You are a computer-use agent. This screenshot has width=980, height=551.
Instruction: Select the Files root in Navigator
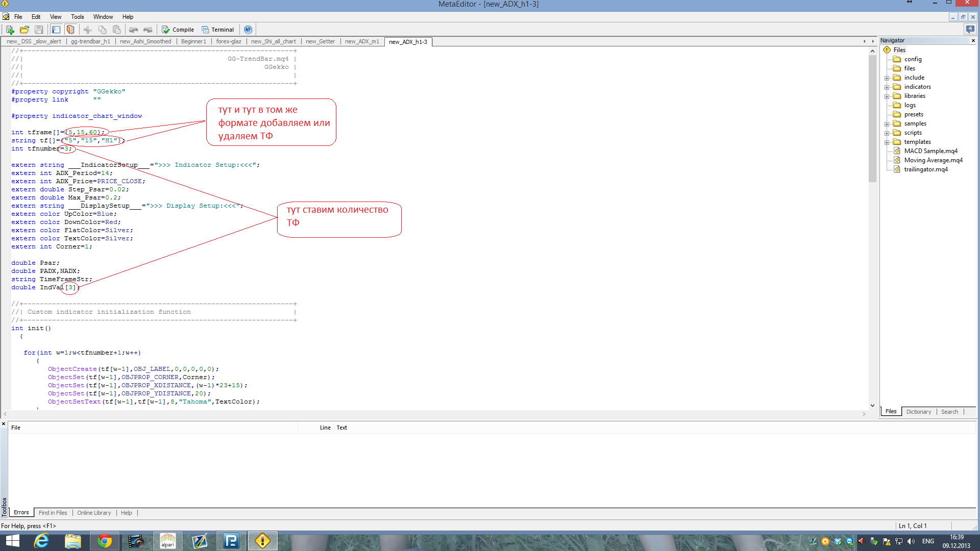[x=899, y=50]
